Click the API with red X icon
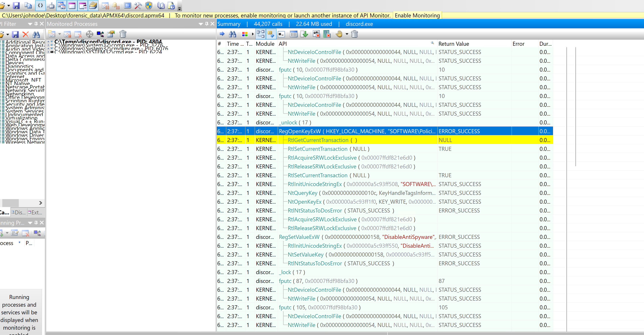Viewport: 644px width, 335px height. 316,34
